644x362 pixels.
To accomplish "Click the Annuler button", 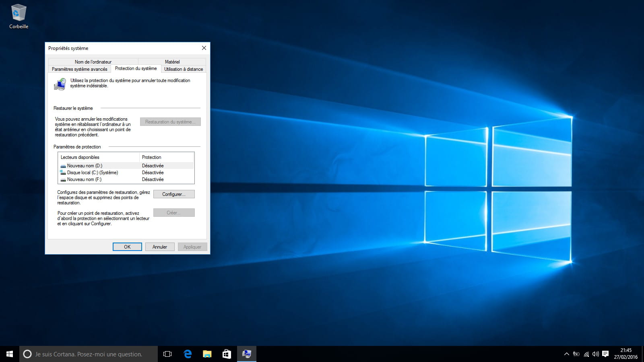I will pos(160,247).
